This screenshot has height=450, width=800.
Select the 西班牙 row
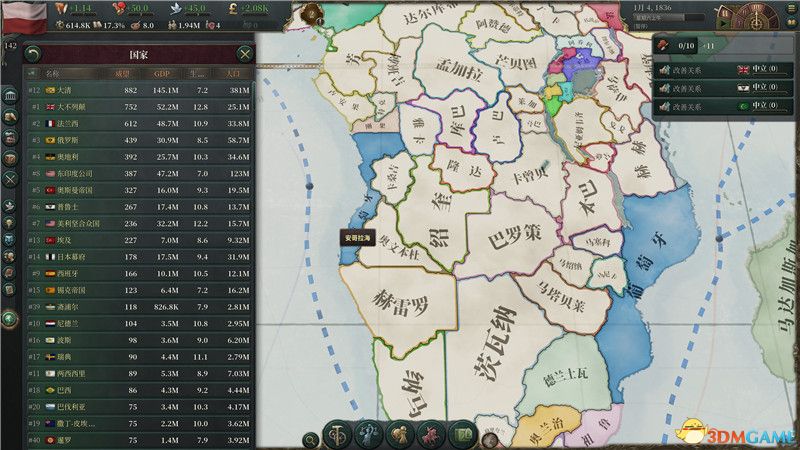point(139,273)
